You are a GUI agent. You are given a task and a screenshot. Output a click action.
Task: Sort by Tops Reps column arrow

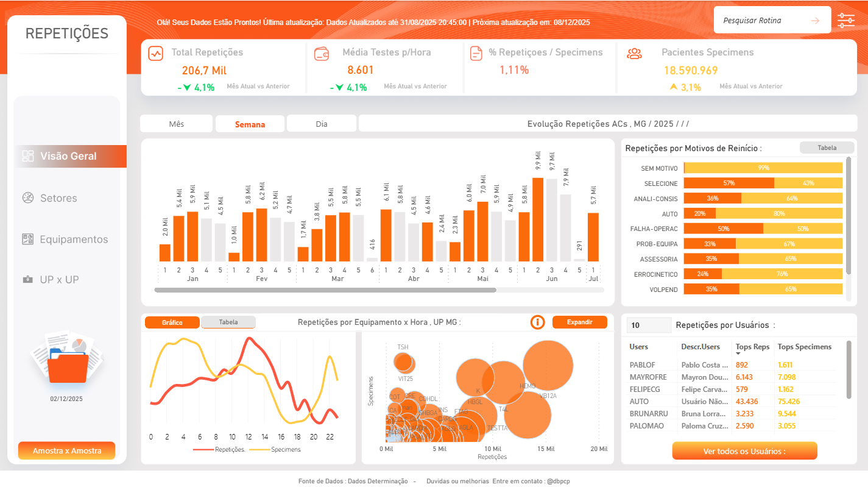(739, 354)
